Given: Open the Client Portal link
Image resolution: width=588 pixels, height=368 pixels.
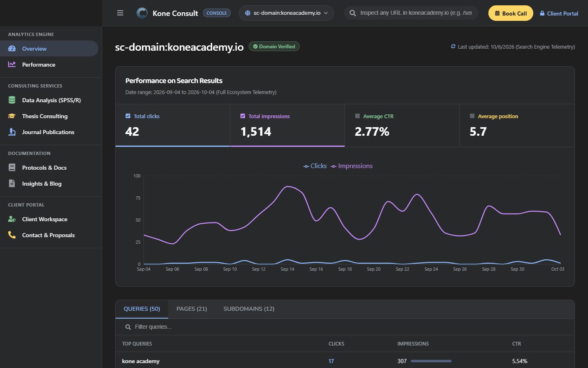Looking at the screenshot, I should (559, 13).
